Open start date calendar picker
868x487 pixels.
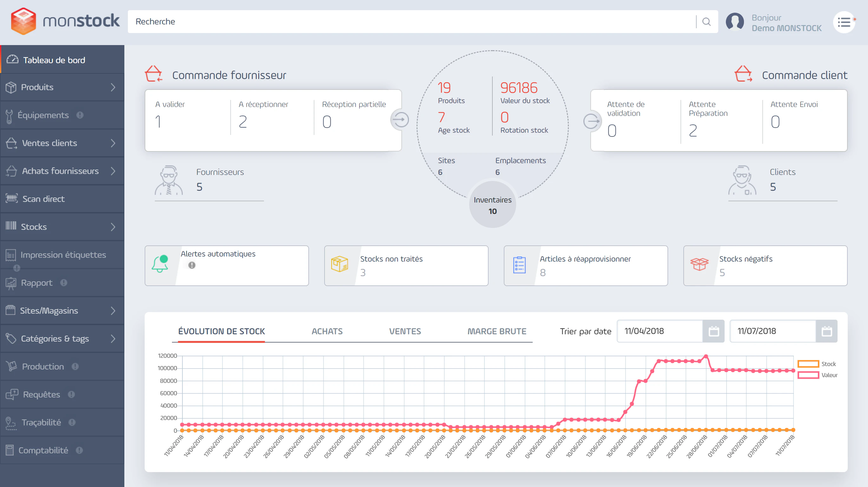pos(714,331)
